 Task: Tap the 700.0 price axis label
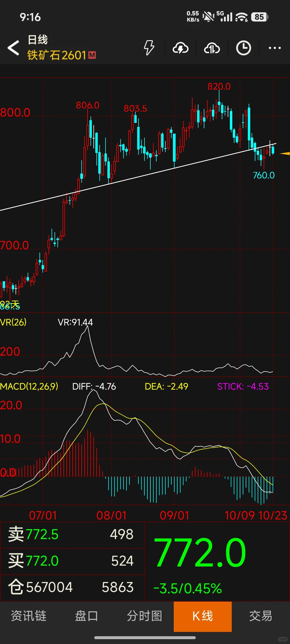(x=15, y=245)
